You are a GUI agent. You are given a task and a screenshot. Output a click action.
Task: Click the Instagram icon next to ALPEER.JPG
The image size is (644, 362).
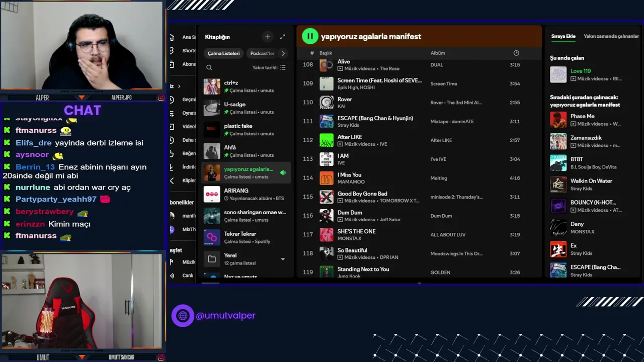[161, 98]
